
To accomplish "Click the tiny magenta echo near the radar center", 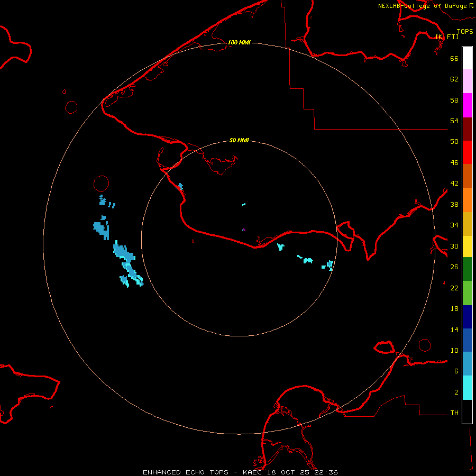I will click(x=244, y=230).
